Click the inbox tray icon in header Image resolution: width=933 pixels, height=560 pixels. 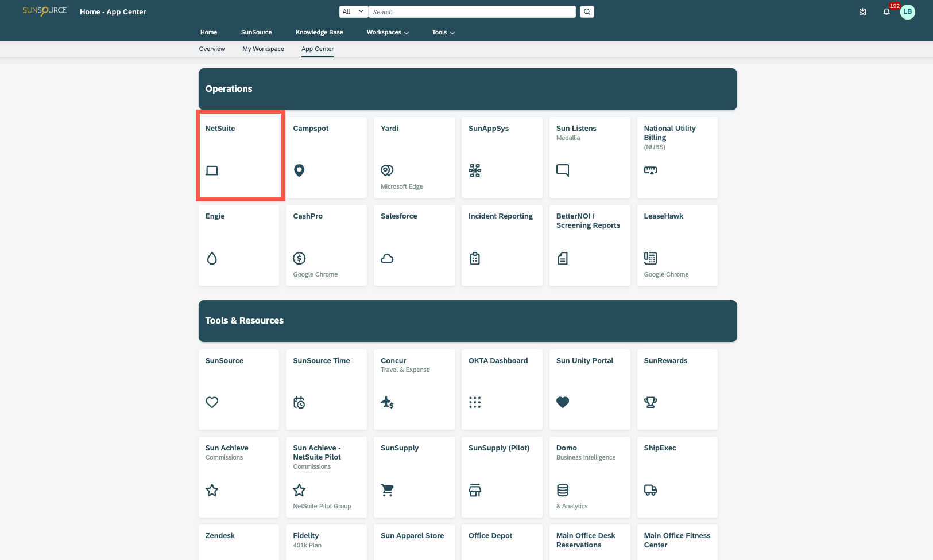pyautogui.click(x=862, y=11)
